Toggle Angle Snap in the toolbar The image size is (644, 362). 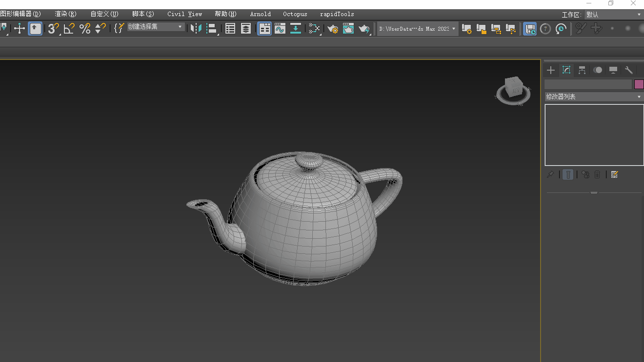(x=69, y=29)
